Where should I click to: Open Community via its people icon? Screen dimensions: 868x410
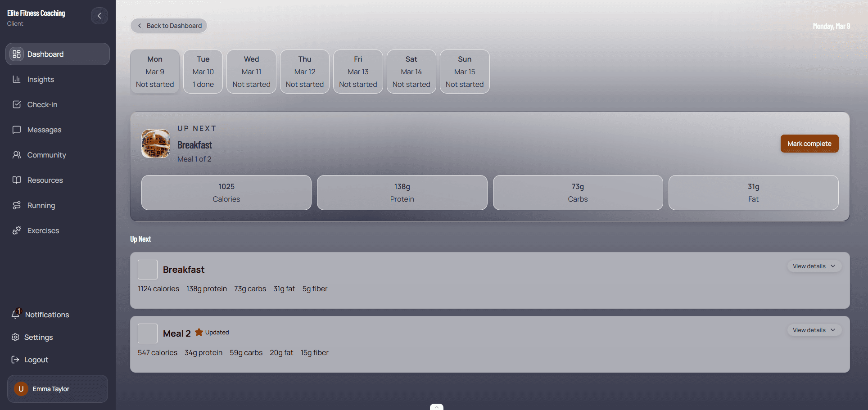click(17, 155)
